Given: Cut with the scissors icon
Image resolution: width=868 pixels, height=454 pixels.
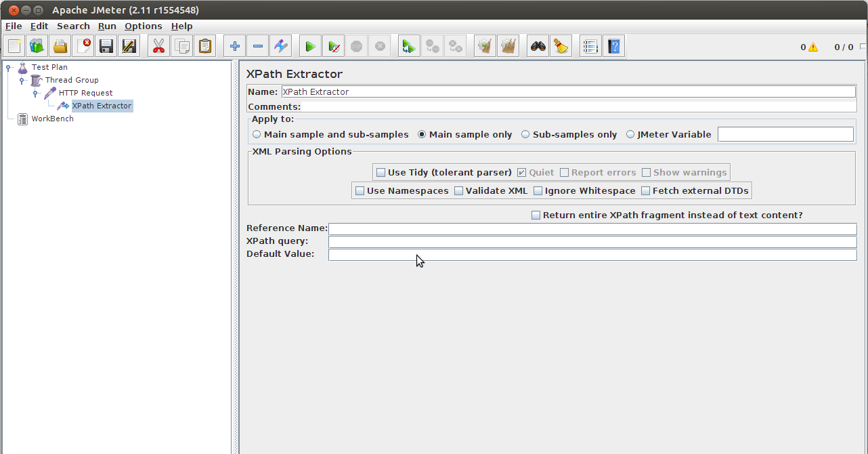Looking at the screenshot, I should 159,47.
